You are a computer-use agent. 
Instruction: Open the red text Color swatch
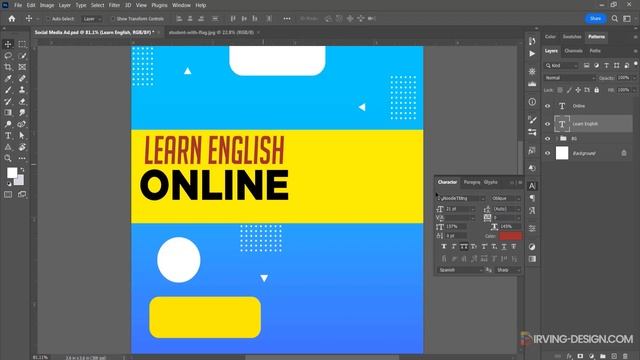point(510,236)
